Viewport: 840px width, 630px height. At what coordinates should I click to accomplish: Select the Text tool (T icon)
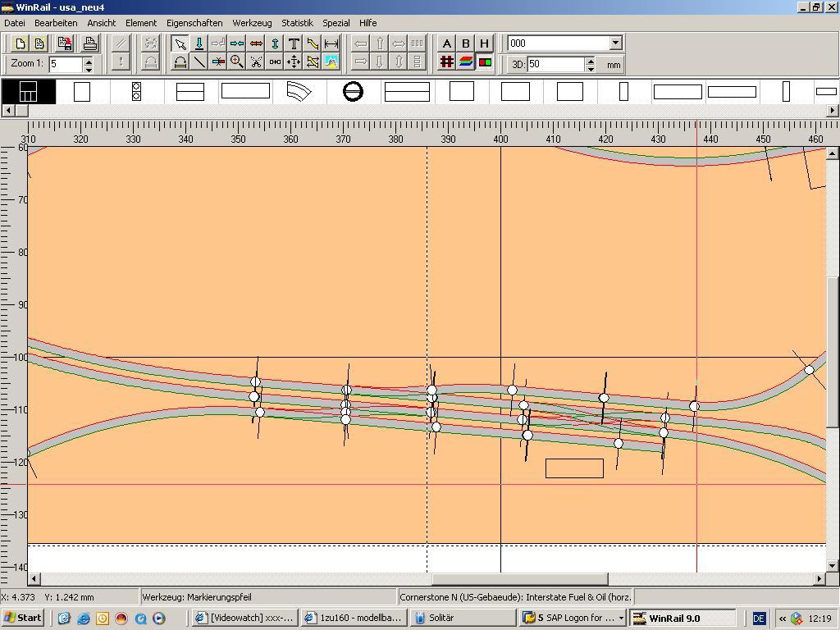[x=294, y=43]
